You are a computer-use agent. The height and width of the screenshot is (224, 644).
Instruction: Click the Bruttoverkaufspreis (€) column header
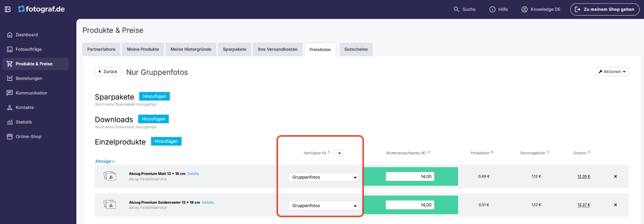[x=406, y=153]
